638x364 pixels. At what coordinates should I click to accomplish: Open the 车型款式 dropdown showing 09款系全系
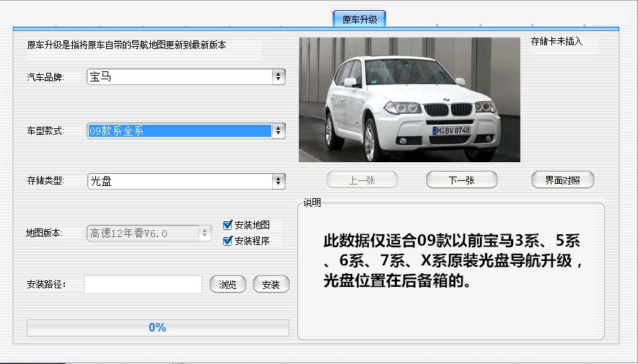[186, 130]
